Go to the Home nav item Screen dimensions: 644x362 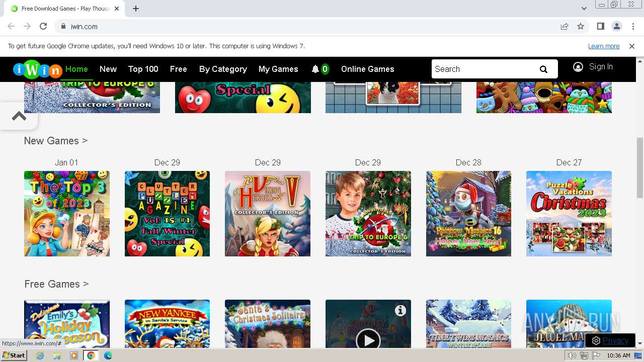76,69
